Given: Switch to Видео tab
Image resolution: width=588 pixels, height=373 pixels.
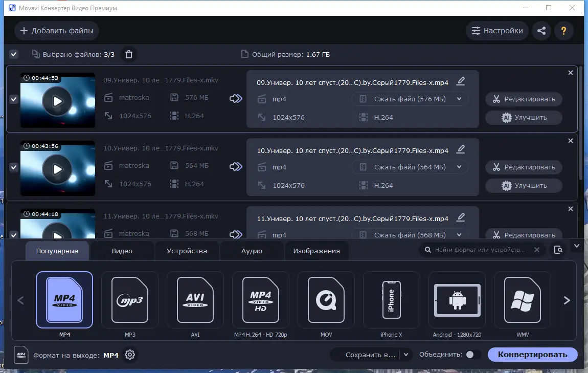Looking at the screenshot, I should coord(122,251).
